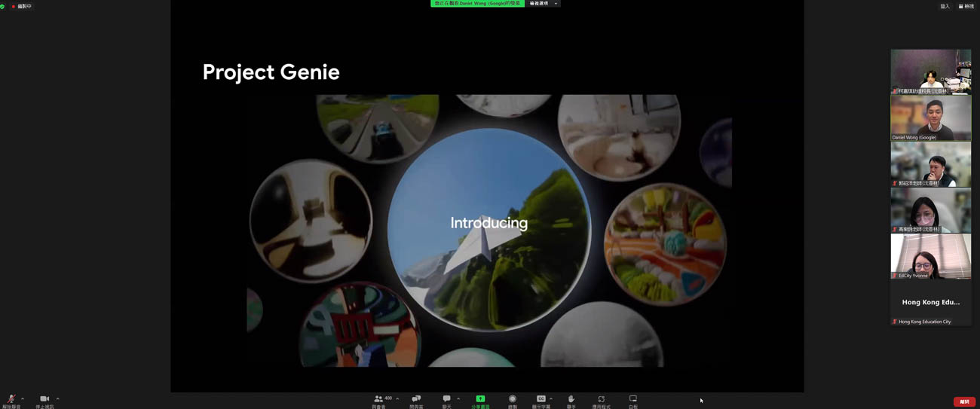Stop video using the camera icon

coord(44,399)
